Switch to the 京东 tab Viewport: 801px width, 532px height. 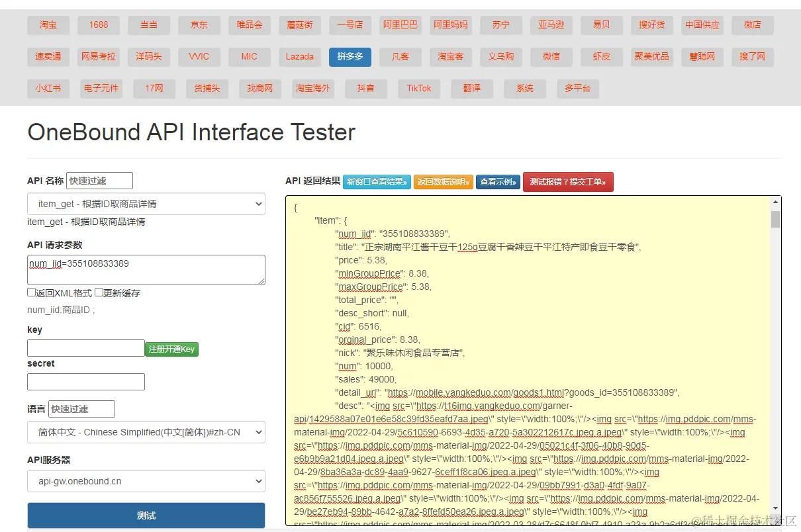click(x=199, y=25)
